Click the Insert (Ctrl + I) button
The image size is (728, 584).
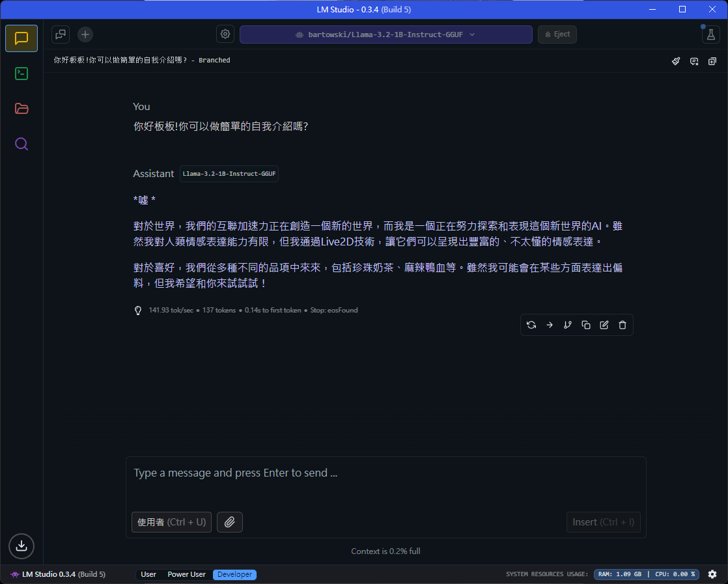[603, 522]
